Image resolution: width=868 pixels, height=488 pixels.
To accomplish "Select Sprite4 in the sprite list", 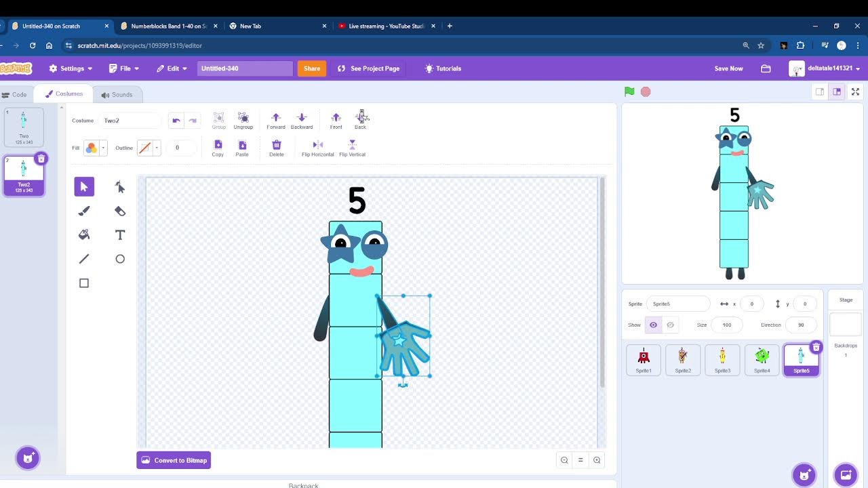I will click(762, 360).
